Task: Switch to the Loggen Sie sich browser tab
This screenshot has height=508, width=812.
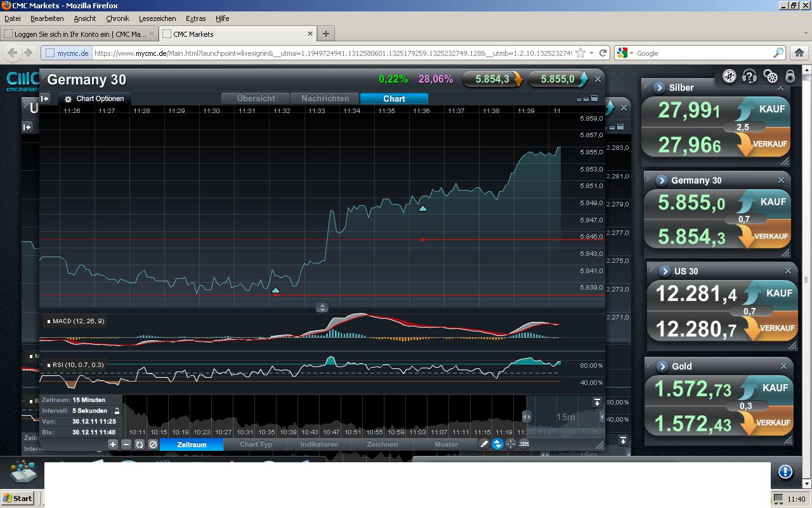Action: tap(79, 34)
